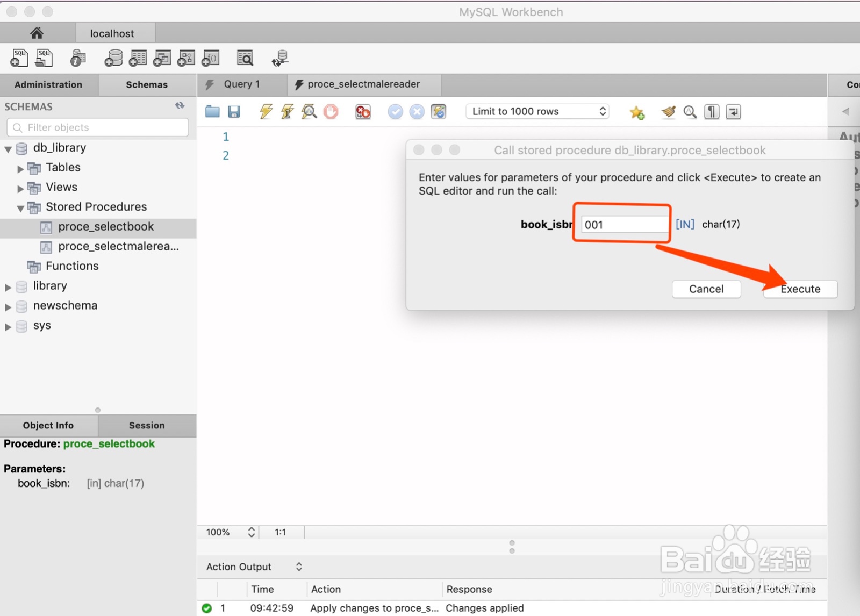Create a new table icon

point(138,58)
